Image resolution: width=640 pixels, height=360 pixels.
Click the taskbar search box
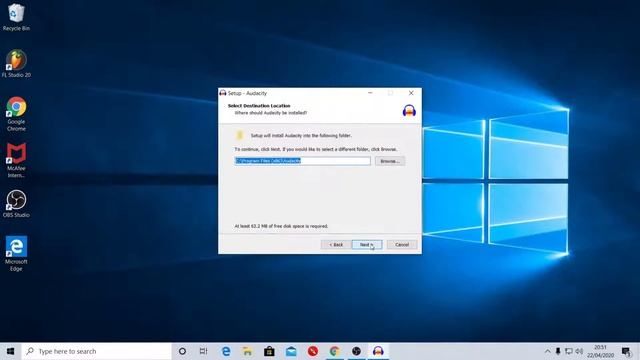click(96, 351)
